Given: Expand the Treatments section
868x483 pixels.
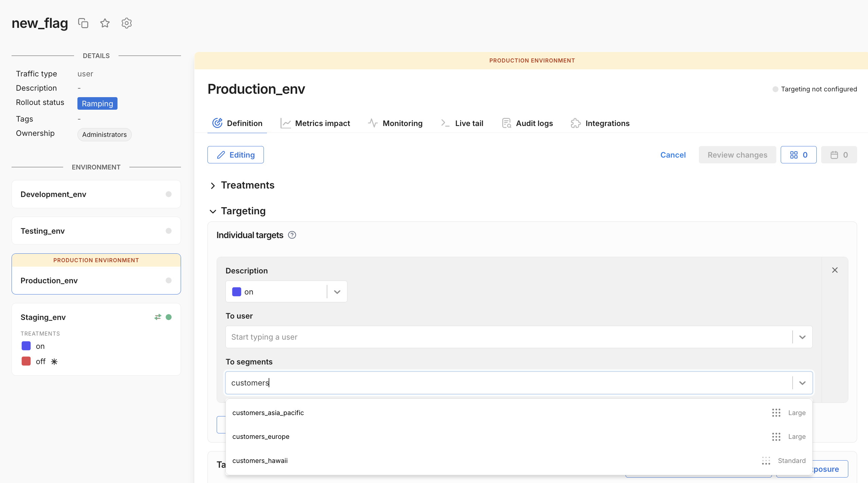Looking at the screenshot, I should click(x=213, y=185).
